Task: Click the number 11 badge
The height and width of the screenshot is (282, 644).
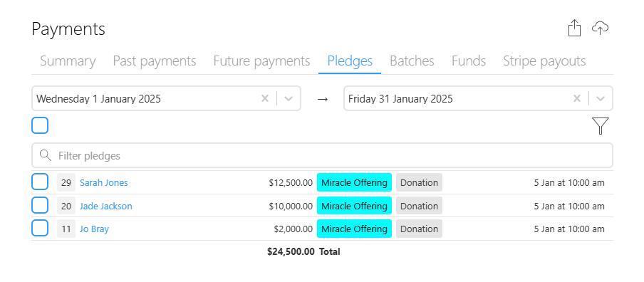Action: 66,229
